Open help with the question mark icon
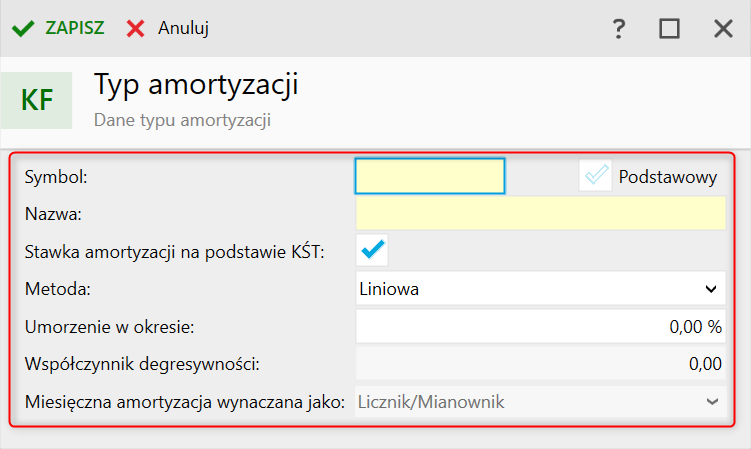Image resolution: width=751 pixels, height=449 pixels. [x=619, y=29]
